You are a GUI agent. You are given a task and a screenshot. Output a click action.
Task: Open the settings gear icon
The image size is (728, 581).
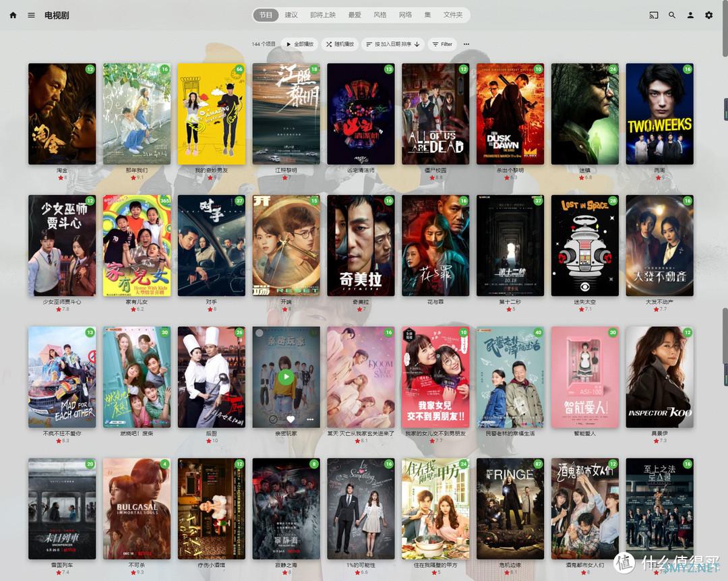[709, 16]
